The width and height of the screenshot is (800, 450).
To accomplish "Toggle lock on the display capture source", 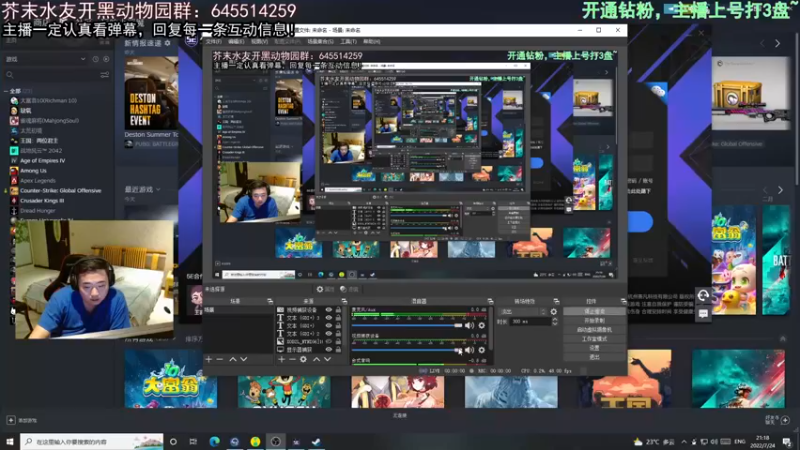I will pyautogui.click(x=338, y=349).
